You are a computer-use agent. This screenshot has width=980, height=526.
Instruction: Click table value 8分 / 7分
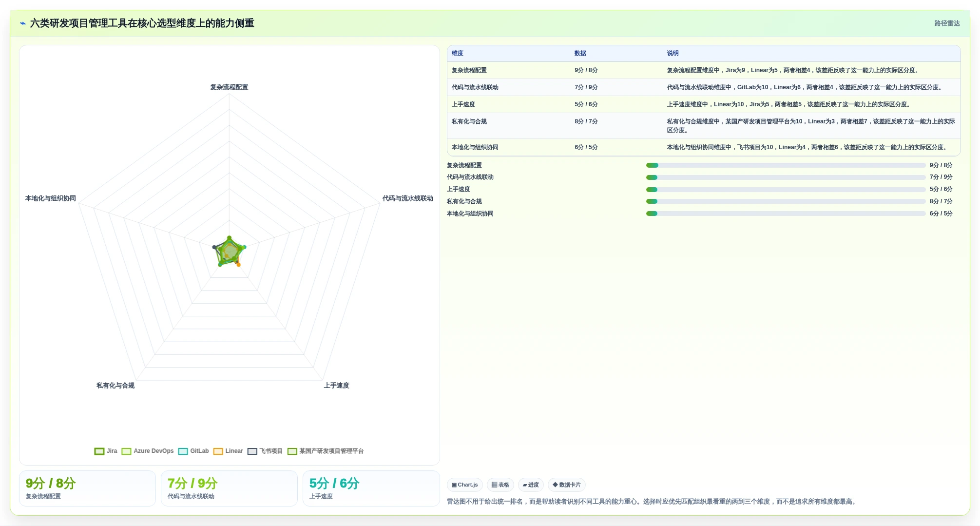click(x=586, y=122)
